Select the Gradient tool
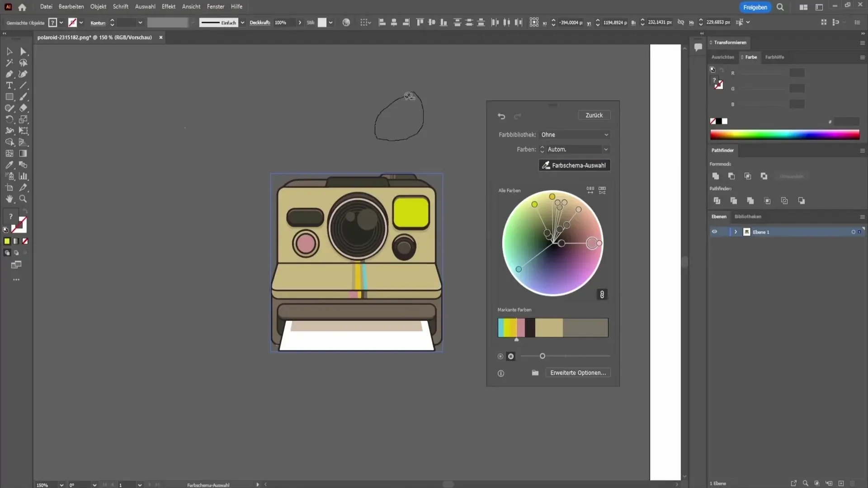This screenshot has width=868, height=488. (x=24, y=154)
